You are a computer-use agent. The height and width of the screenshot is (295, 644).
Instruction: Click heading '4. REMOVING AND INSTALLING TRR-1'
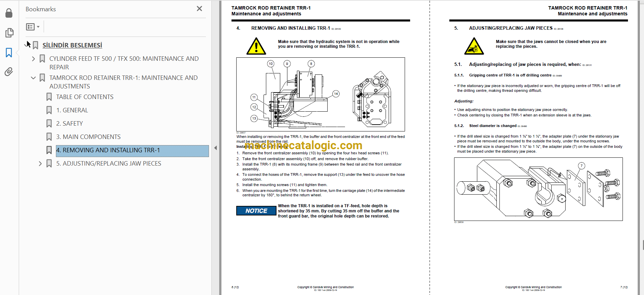pos(283,28)
